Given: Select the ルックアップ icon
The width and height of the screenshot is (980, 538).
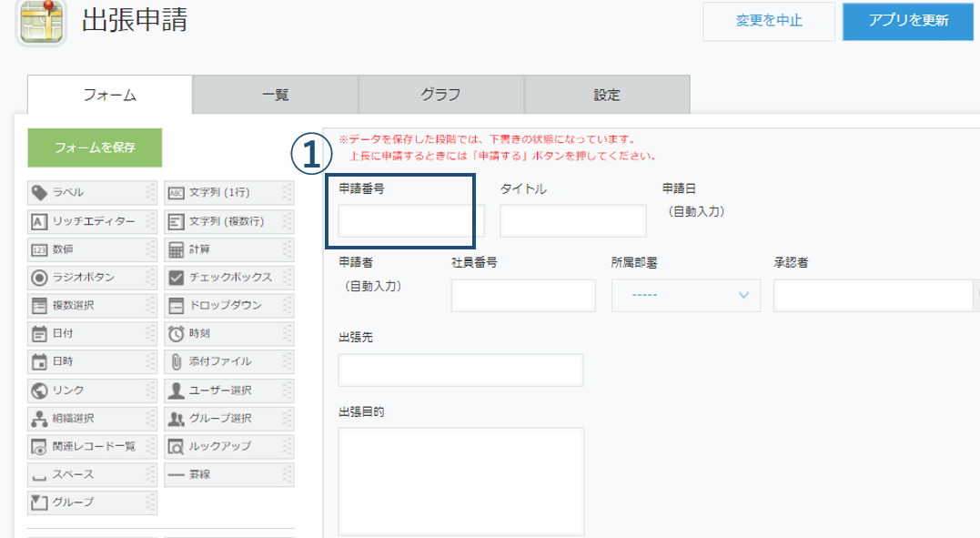Looking at the screenshot, I should [x=177, y=447].
